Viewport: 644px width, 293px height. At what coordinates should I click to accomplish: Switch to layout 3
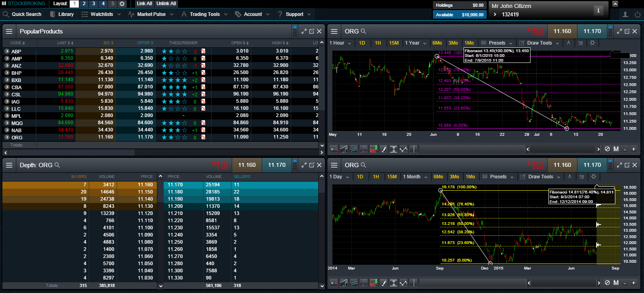tap(94, 4)
